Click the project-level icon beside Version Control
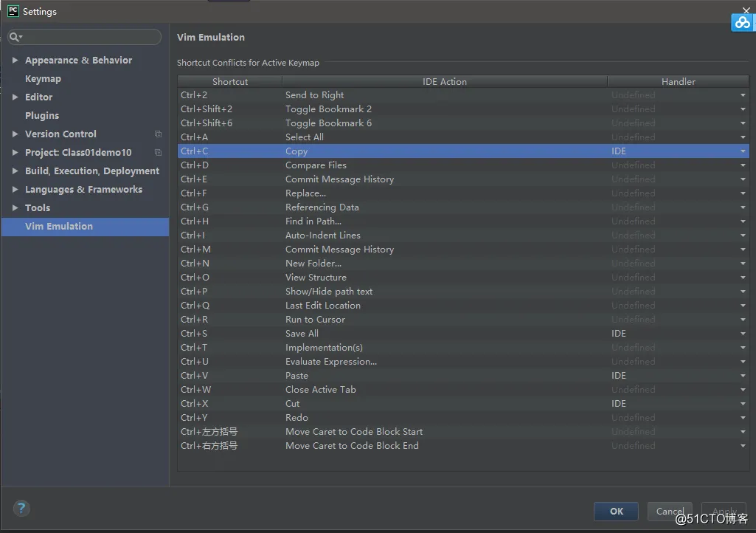This screenshot has width=756, height=533. [158, 134]
